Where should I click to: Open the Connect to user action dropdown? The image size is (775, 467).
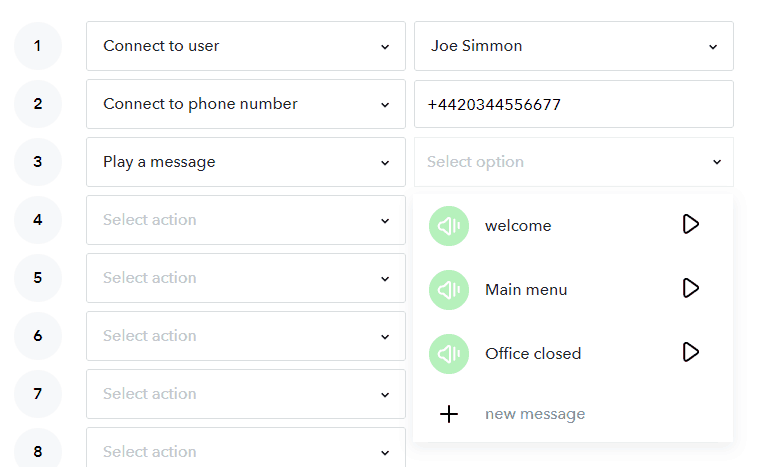point(246,46)
